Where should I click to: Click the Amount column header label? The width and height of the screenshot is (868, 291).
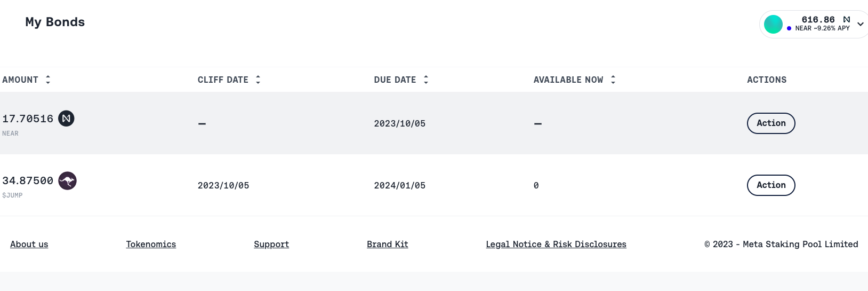[x=20, y=80]
